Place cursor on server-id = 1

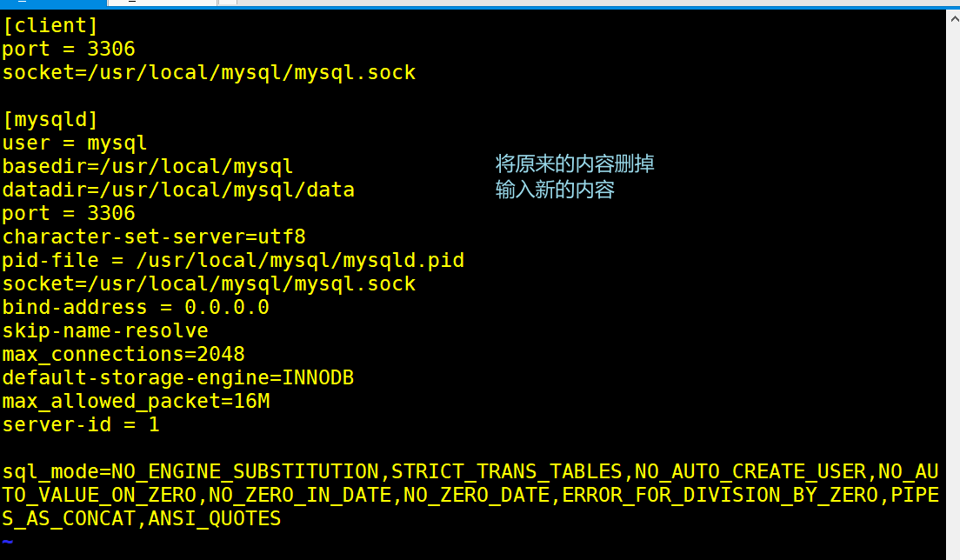[80, 424]
